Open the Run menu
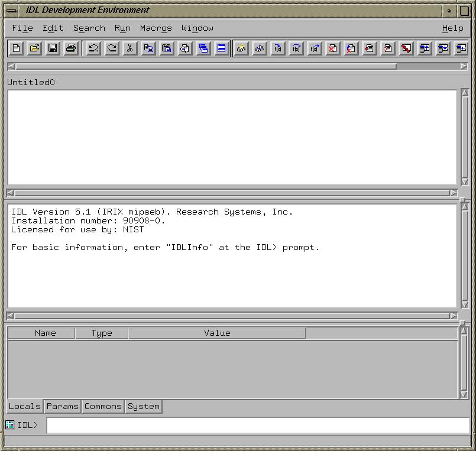 click(x=122, y=28)
